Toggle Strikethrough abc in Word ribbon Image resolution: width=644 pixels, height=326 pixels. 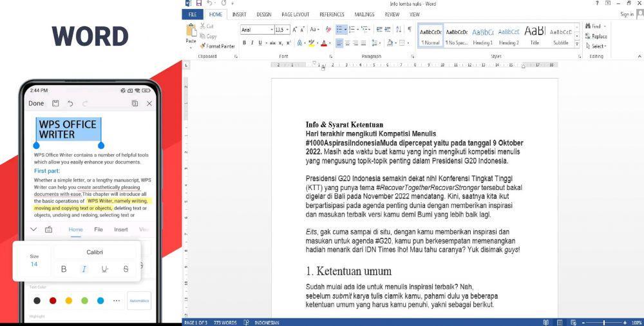coord(272,43)
